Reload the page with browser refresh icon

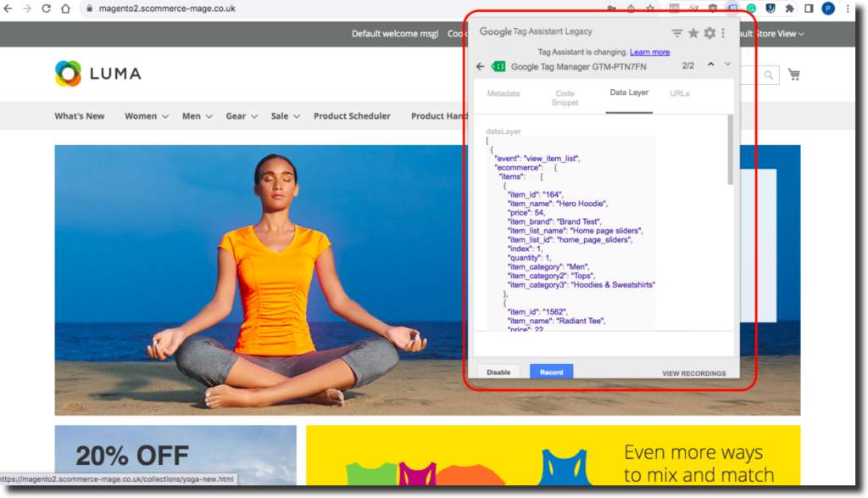tap(47, 8)
